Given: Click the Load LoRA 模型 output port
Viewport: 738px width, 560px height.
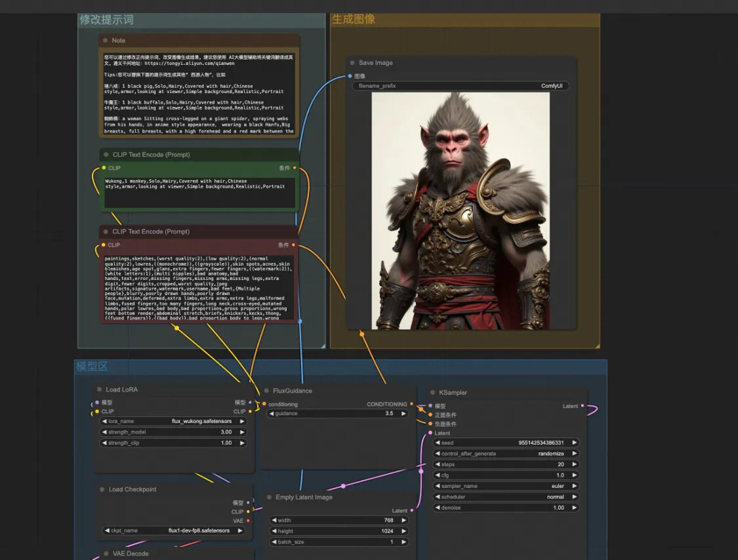Looking at the screenshot, I should pyautogui.click(x=250, y=403).
